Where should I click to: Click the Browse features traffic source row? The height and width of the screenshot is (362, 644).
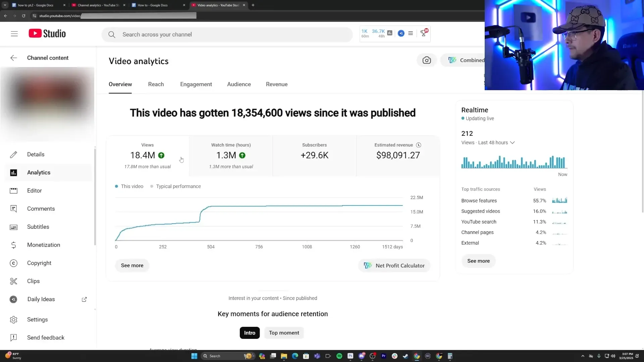pos(514,201)
